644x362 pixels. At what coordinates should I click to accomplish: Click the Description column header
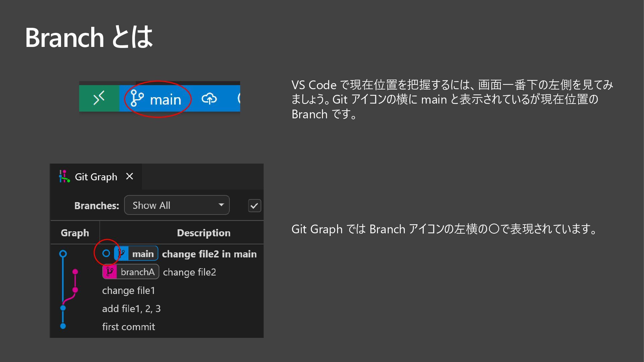coord(203,233)
